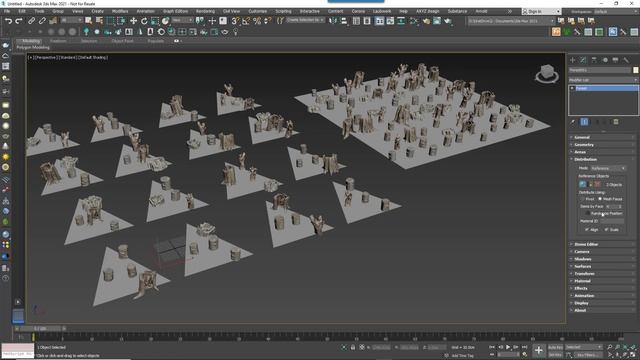
Task: Choose the Select and Rotate tool
Action: [144, 20]
